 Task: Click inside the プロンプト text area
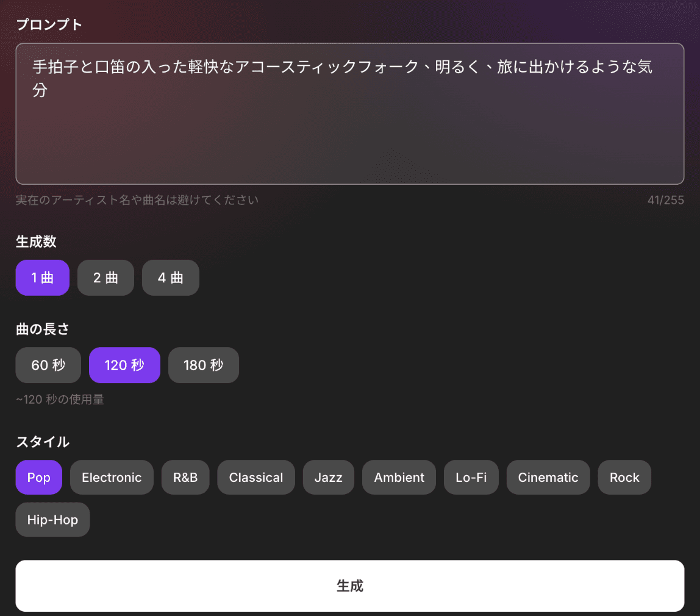[x=350, y=114]
